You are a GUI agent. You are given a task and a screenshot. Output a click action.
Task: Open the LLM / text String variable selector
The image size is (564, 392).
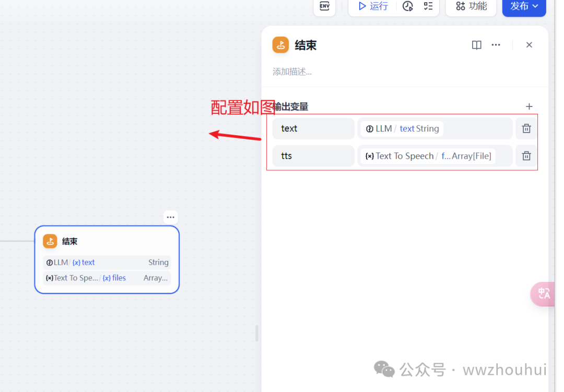point(434,128)
